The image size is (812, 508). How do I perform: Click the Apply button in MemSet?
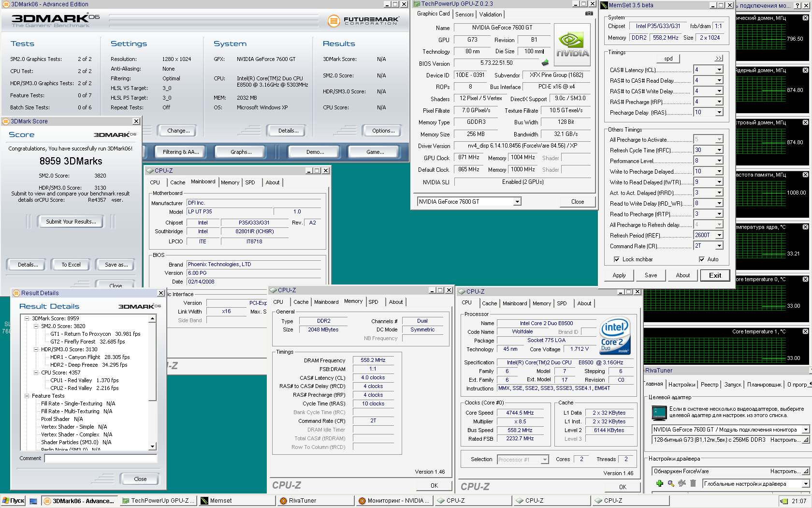pos(619,275)
